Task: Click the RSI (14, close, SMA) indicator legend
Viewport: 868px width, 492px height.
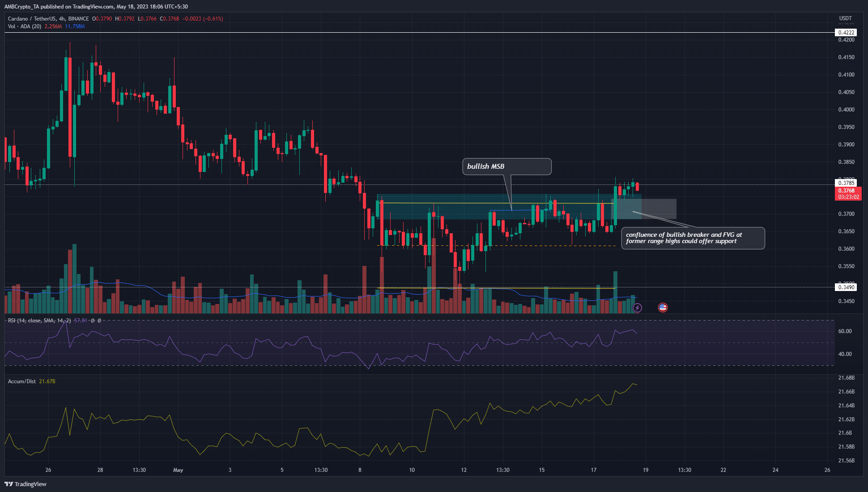Action: (x=39, y=321)
